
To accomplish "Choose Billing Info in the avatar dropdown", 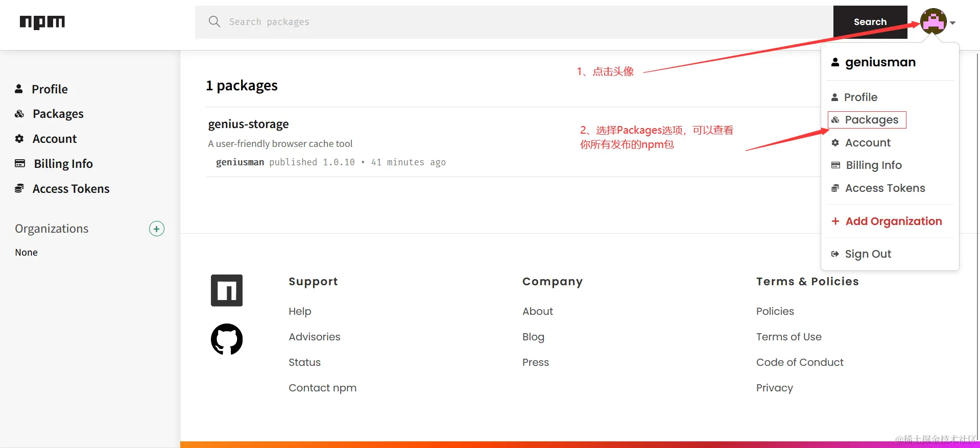I will (x=874, y=165).
